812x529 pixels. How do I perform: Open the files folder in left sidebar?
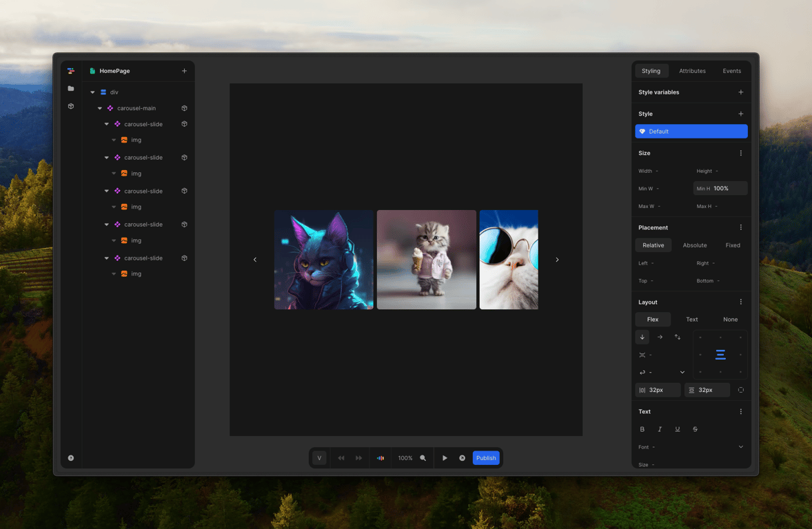tap(70, 88)
